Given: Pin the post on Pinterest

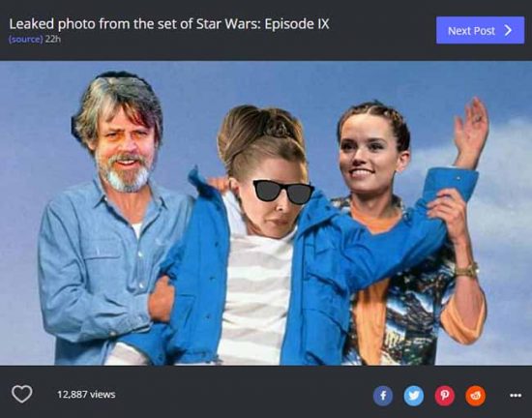Looking at the screenshot, I should pyautogui.click(x=445, y=396).
